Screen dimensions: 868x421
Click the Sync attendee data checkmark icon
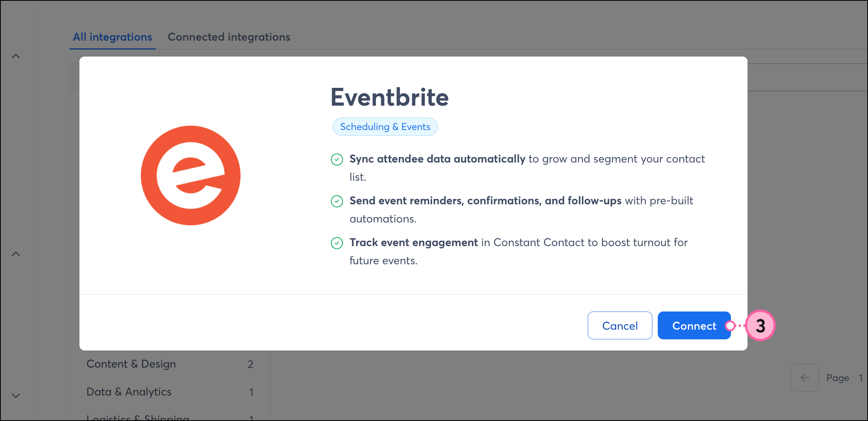[x=337, y=159]
